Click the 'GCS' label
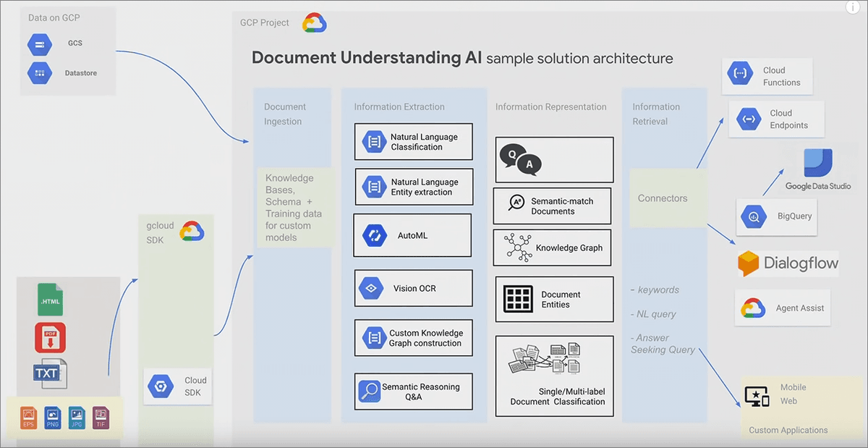 [x=75, y=43]
